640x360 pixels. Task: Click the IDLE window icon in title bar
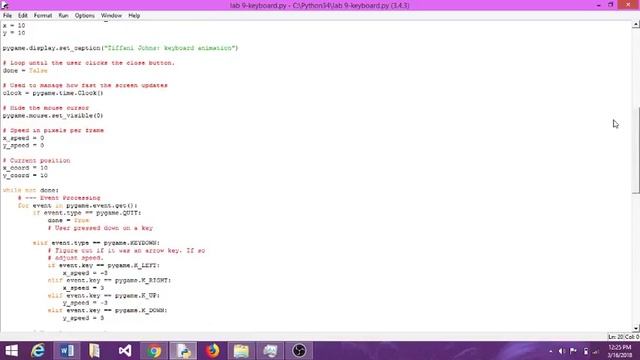pyautogui.click(x=5, y=5)
